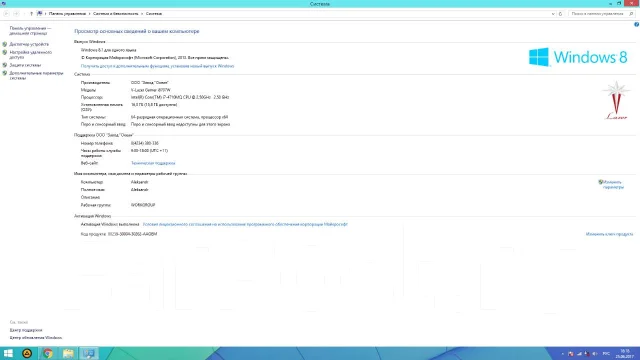Click 'Изменить ключ продукта' link

(x=609, y=234)
